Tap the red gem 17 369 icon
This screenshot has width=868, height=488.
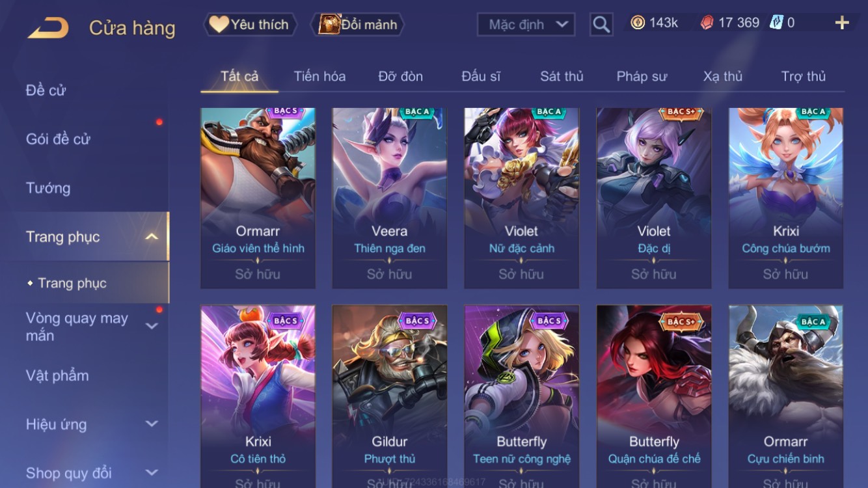tap(707, 23)
